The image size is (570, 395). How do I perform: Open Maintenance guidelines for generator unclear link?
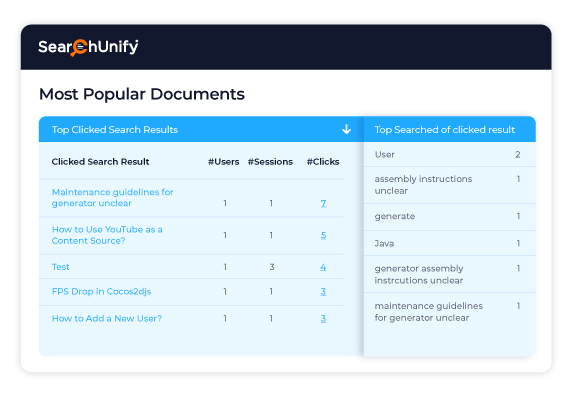click(112, 197)
